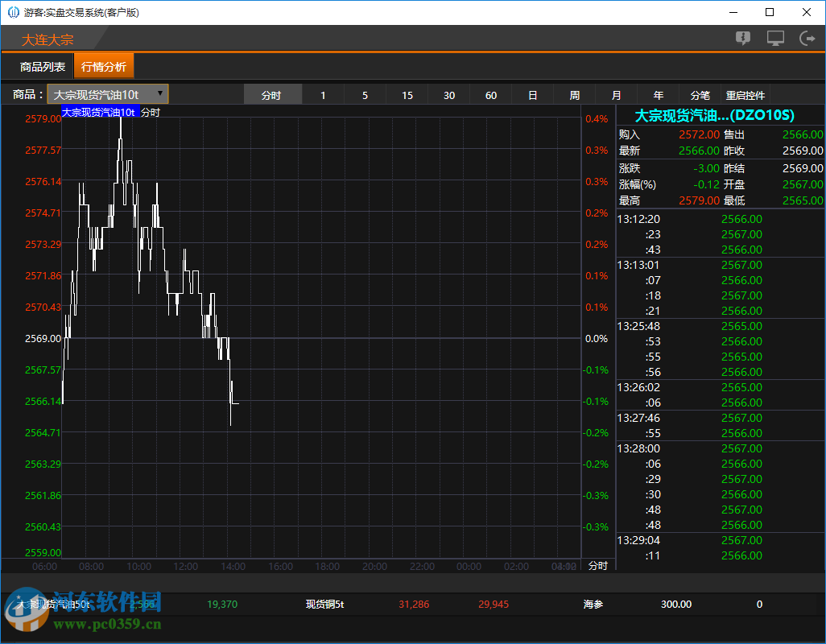
Task: Click the 最低 price 2565.00
Action: pos(803,200)
